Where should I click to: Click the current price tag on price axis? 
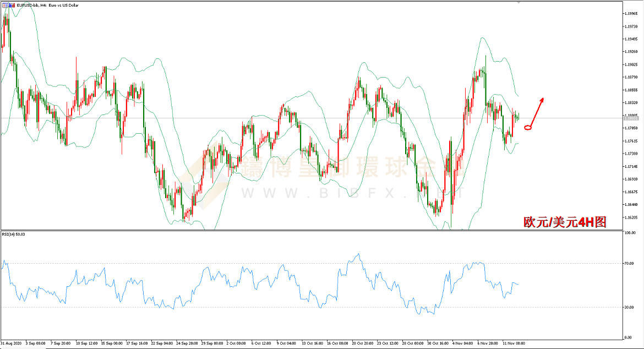point(630,118)
